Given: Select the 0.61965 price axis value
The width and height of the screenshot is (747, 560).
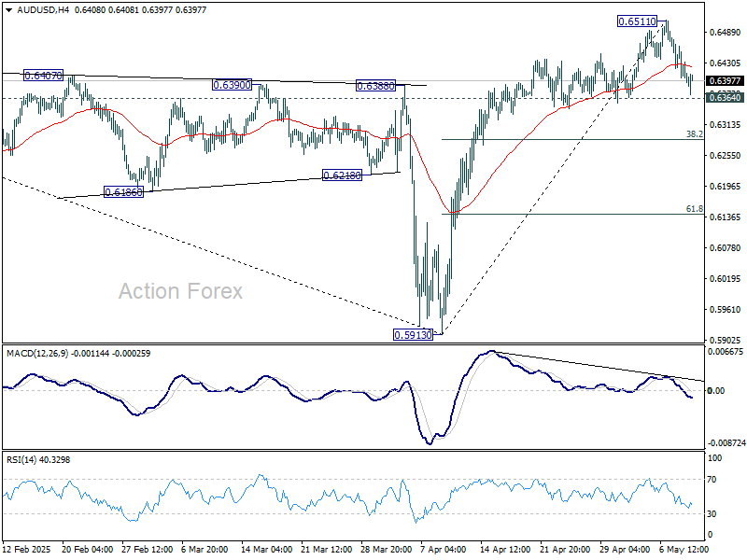Looking at the screenshot, I should coord(726,186).
